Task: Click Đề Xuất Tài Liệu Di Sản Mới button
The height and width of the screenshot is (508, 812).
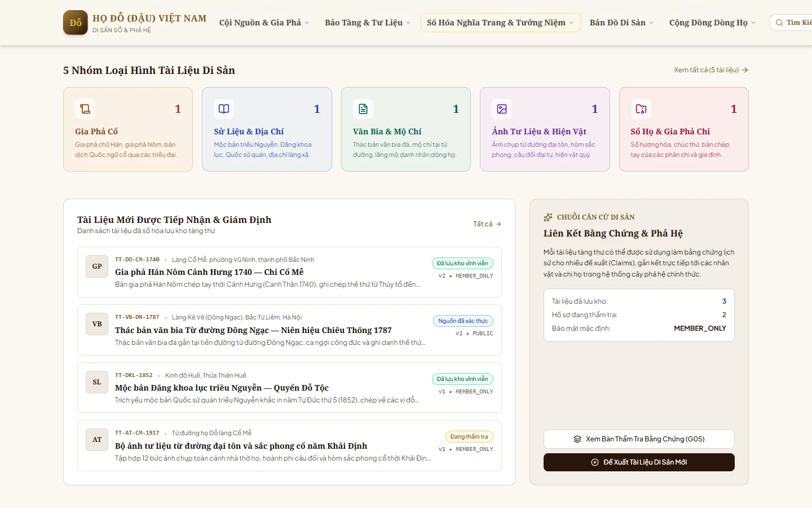Action: (x=639, y=462)
